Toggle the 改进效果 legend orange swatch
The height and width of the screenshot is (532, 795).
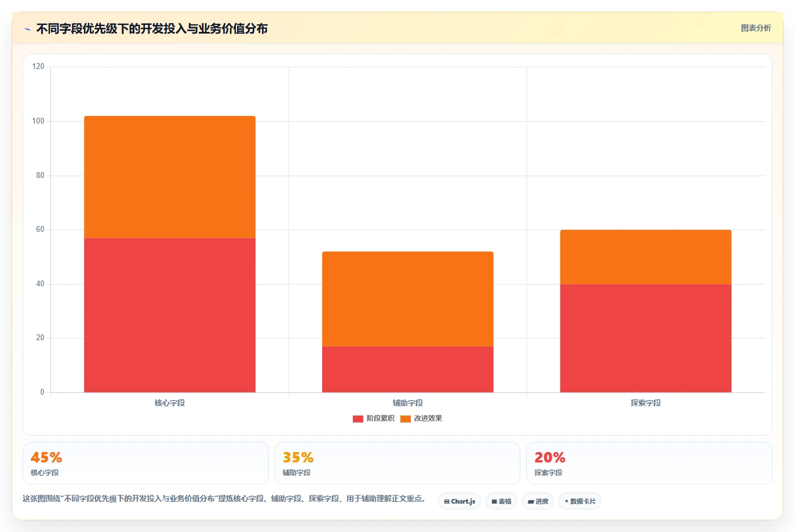click(406, 419)
